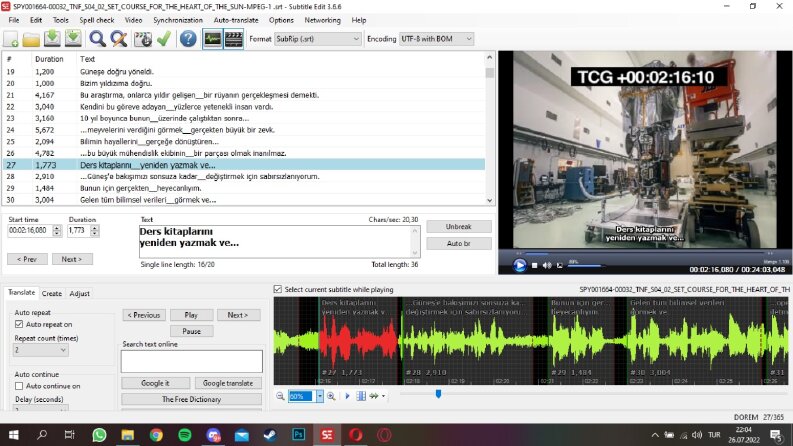Run spell check with the green checkmark icon
The image size is (793, 446).
tap(164, 39)
